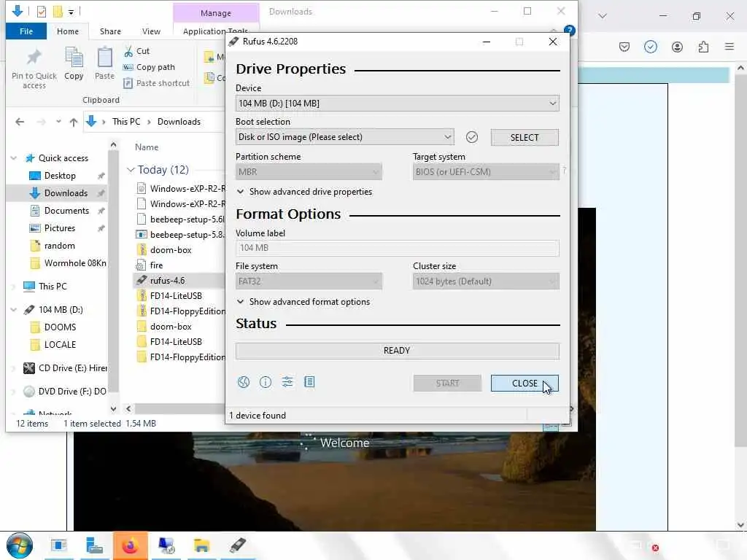Open Rufus language selection globe icon
747x560 pixels.
click(244, 382)
